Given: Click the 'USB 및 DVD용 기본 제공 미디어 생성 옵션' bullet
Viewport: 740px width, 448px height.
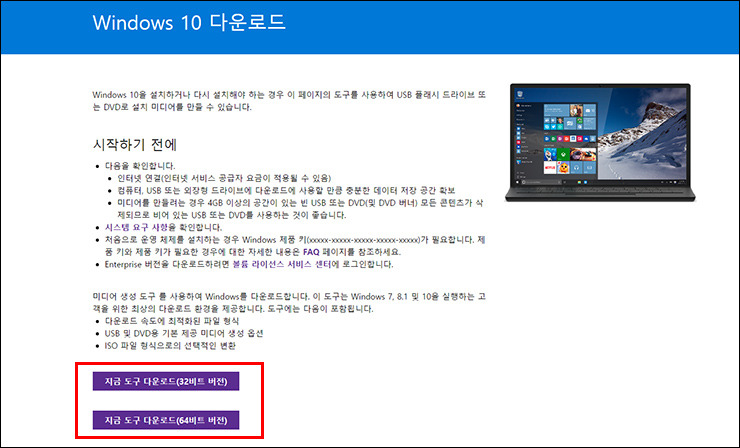Looking at the screenshot, I should [184, 333].
